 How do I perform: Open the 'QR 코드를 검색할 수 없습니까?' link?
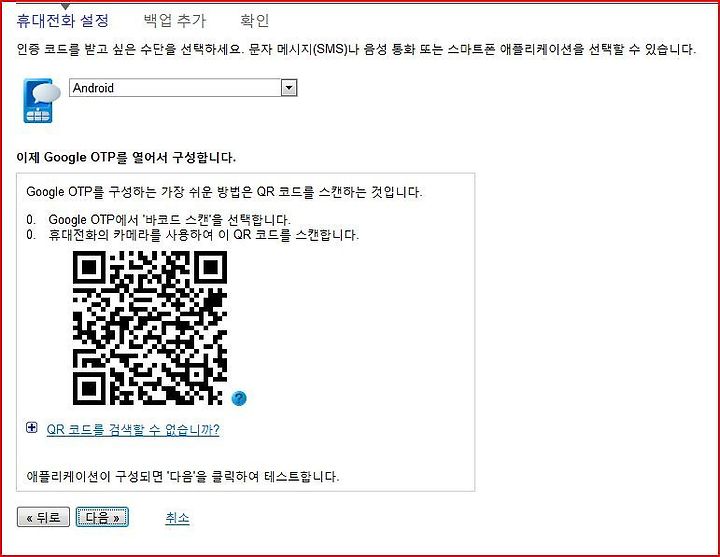[x=133, y=429]
